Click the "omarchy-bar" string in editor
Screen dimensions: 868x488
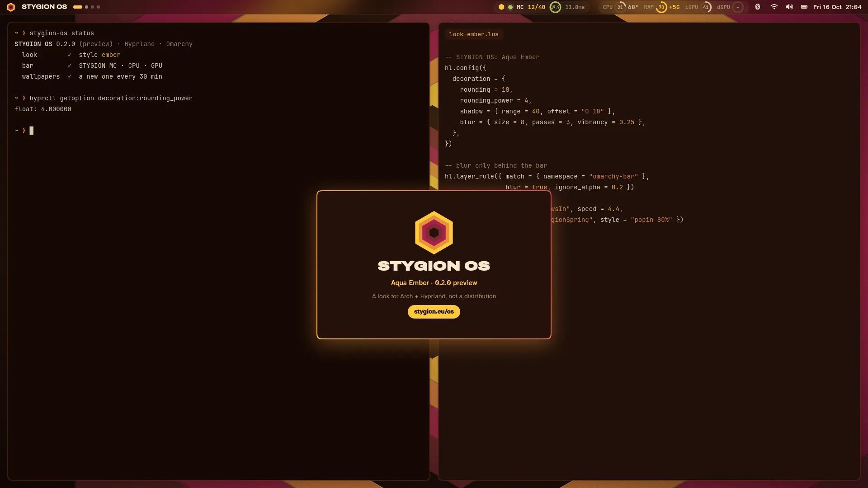tap(613, 176)
